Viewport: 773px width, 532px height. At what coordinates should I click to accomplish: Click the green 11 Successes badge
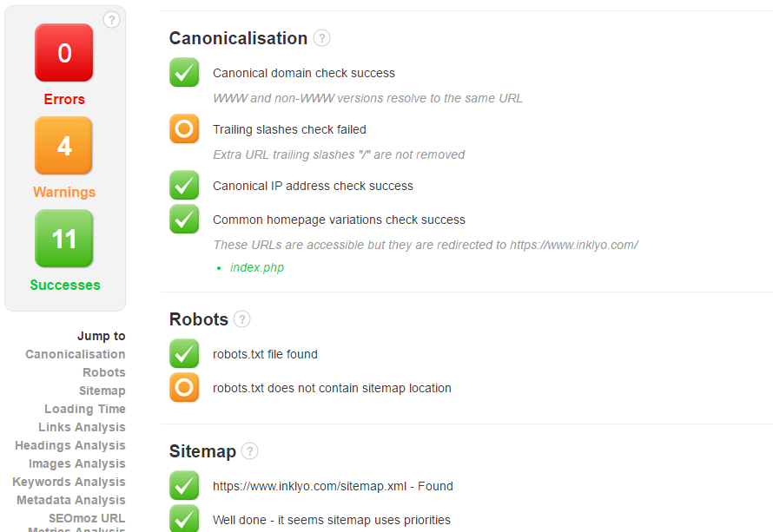(64, 239)
